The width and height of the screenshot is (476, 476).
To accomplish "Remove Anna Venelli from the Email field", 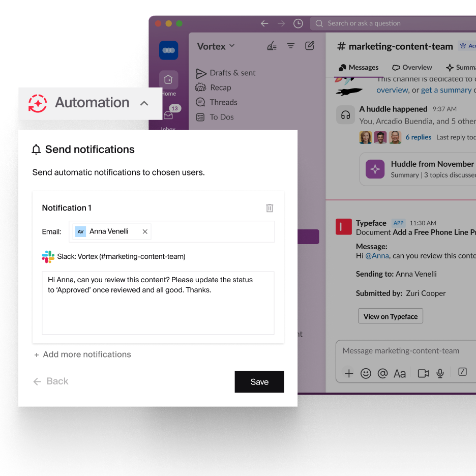I will [145, 231].
